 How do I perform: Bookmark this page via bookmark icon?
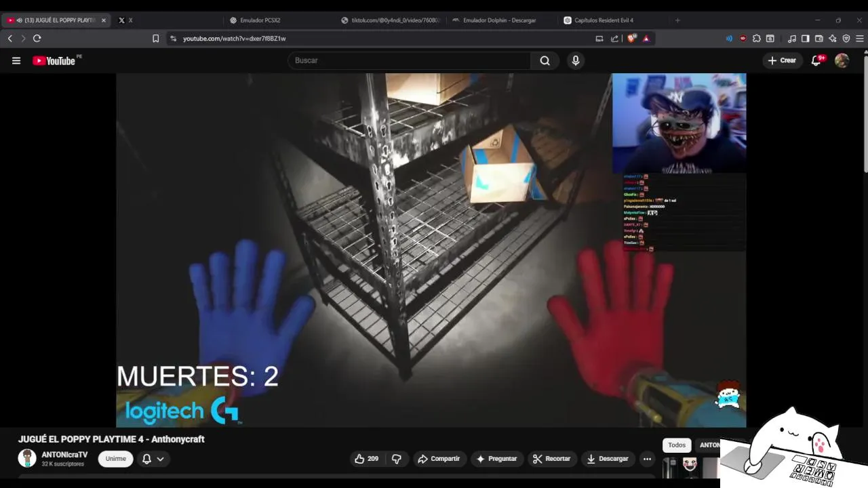[x=155, y=39]
